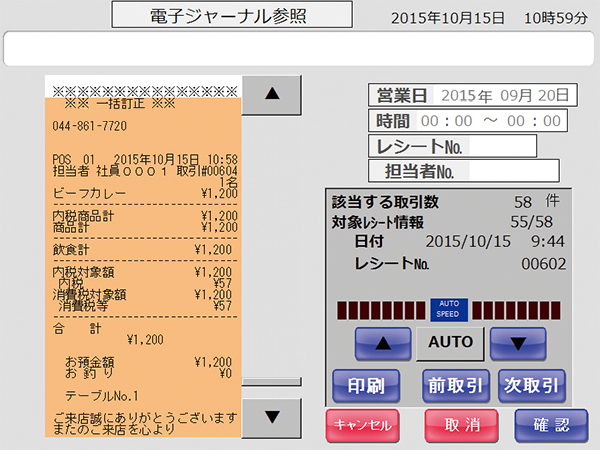Select the 担当者No. input field
600x450 pixels.
464,171
